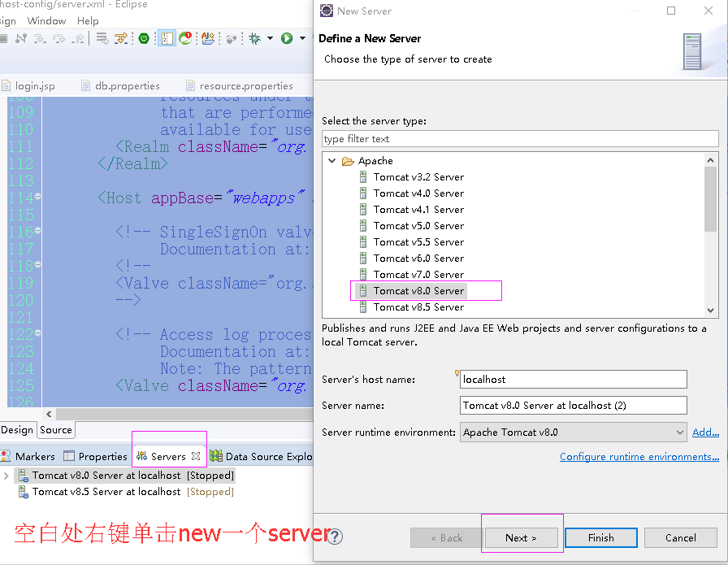This screenshot has height=565, width=728.
Task: Click the Finish button
Action: coord(600,537)
